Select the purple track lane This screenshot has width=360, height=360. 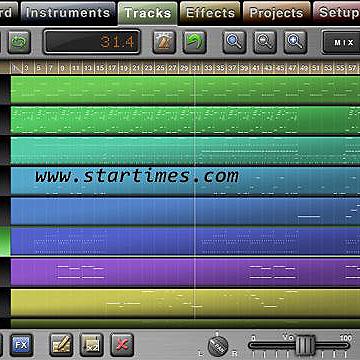pos(185,272)
